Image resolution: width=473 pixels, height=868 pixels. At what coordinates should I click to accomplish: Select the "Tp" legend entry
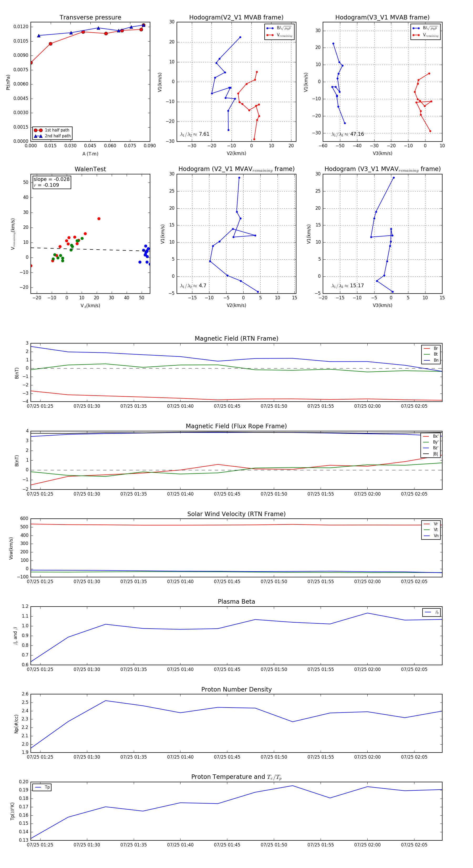42,788
